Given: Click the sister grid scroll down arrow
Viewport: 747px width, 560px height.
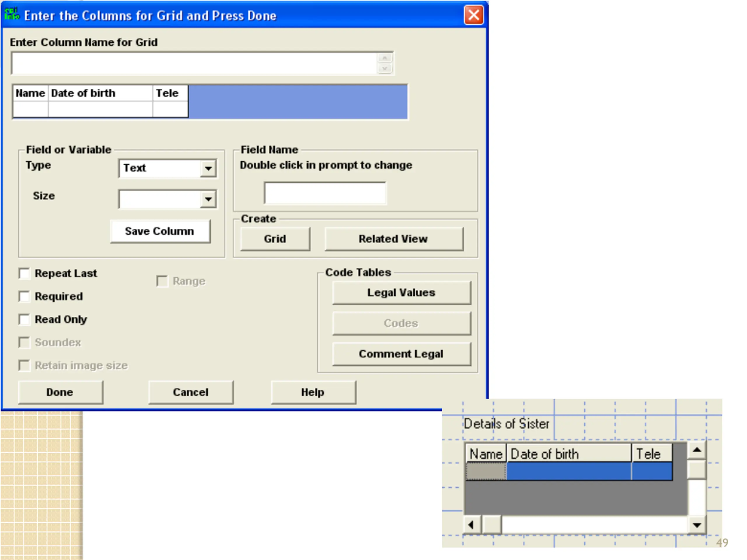Looking at the screenshot, I should [x=697, y=524].
